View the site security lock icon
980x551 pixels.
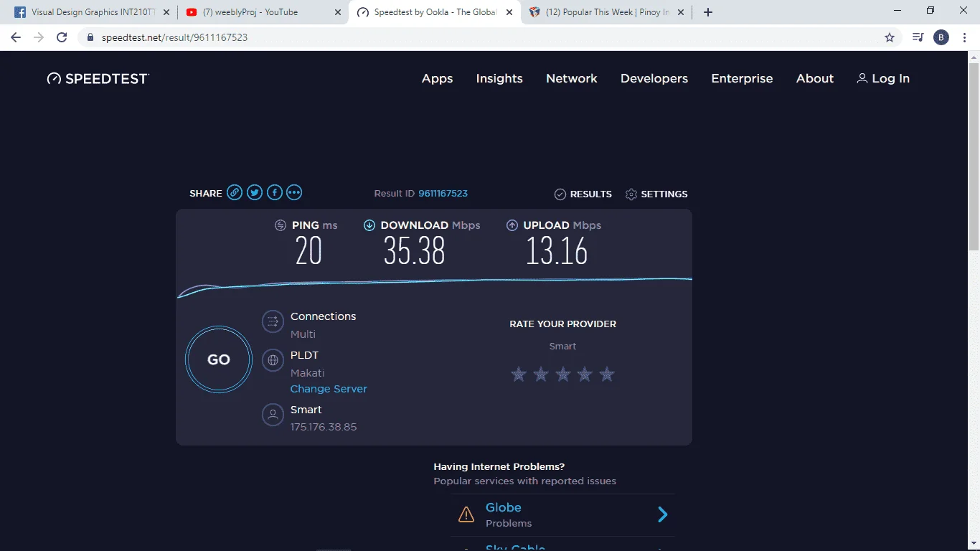point(90,37)
